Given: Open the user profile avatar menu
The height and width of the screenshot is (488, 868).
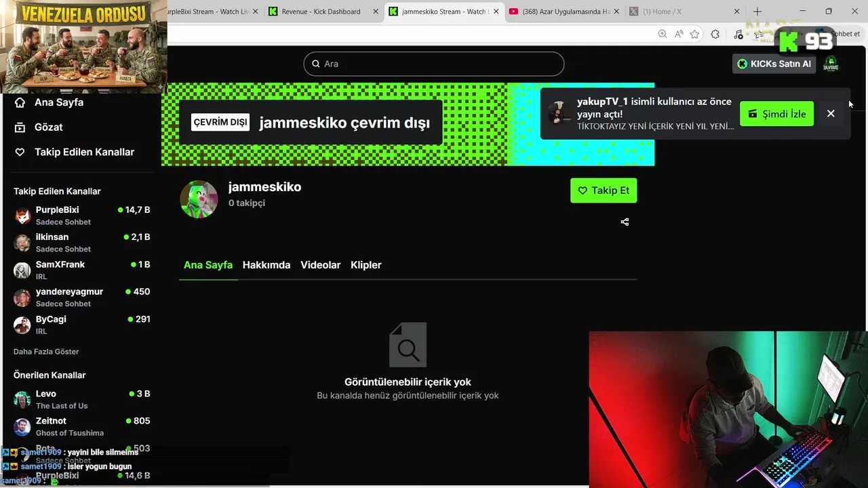Looking at the screenshot, I should coord(831,64).
